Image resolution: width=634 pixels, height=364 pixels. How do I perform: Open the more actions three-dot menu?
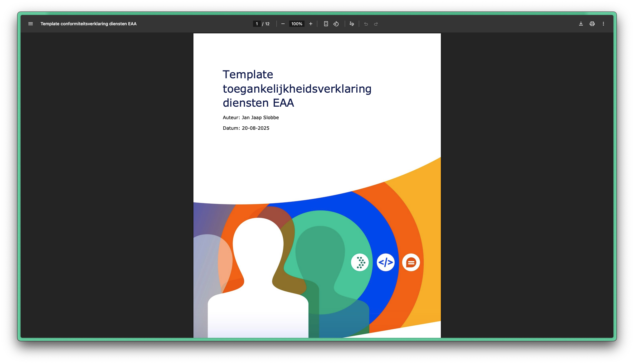tap(603, 24)
